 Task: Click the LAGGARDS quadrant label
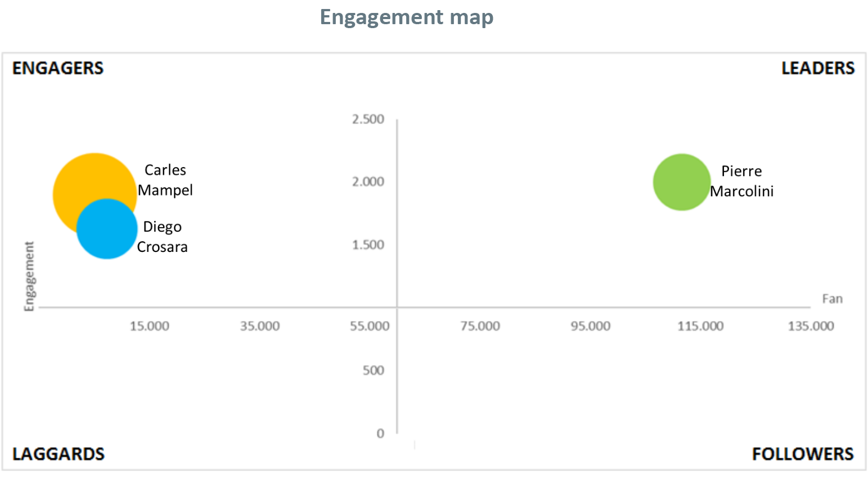(x=59, y=454)
